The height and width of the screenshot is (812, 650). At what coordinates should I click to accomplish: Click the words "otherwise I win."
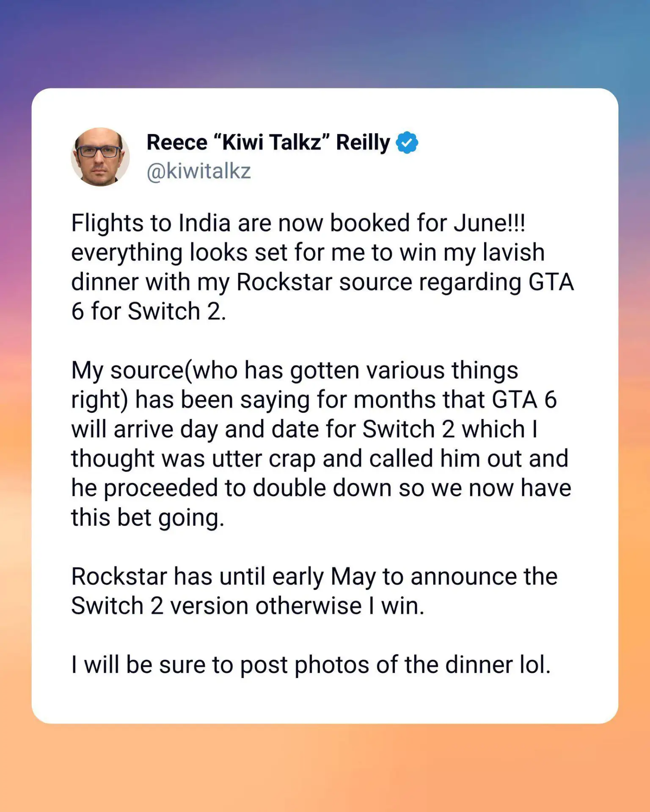tap(340, 606)
